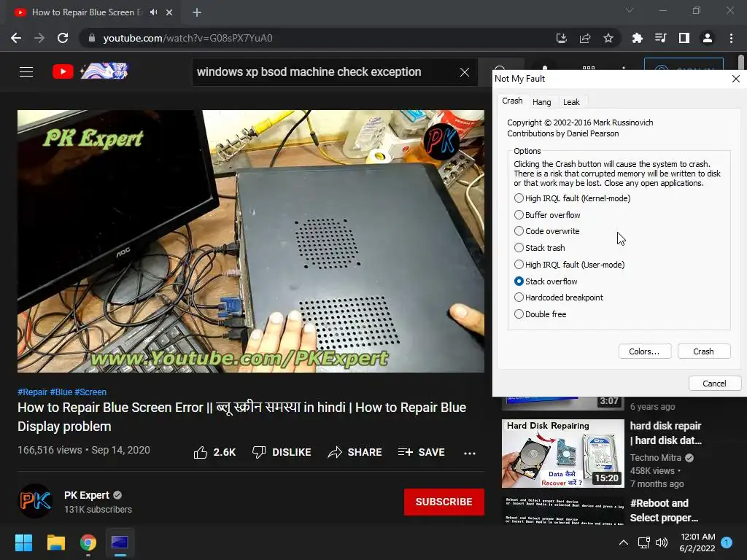Select High IRQL fault (User-mode) option
The width and height of the screenshot is (747, 560).
(x=569, y=264)
